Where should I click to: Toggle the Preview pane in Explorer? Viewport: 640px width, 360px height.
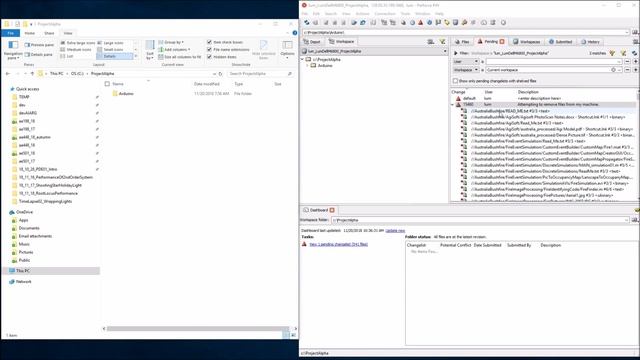pos(39,45)
